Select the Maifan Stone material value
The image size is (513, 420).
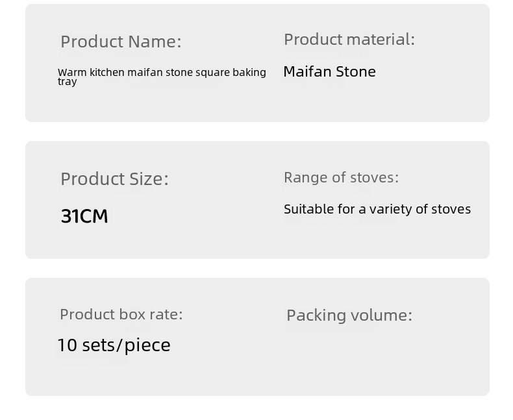(329, 71)
